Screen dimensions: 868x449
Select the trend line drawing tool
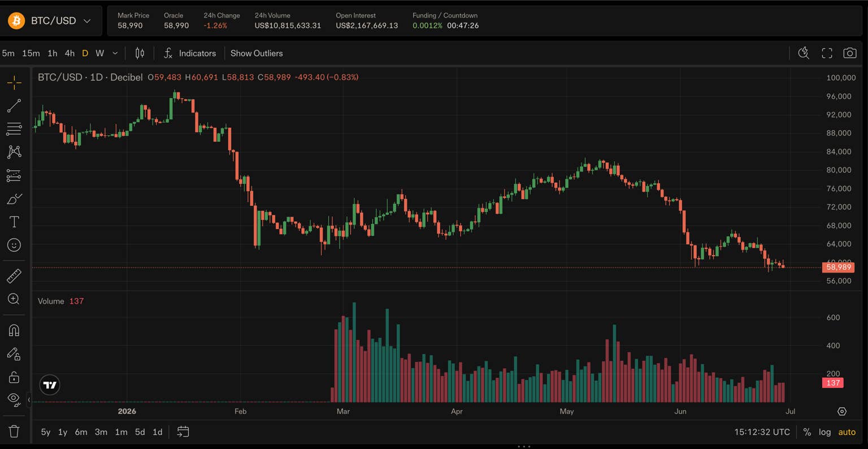click(14, 106)
